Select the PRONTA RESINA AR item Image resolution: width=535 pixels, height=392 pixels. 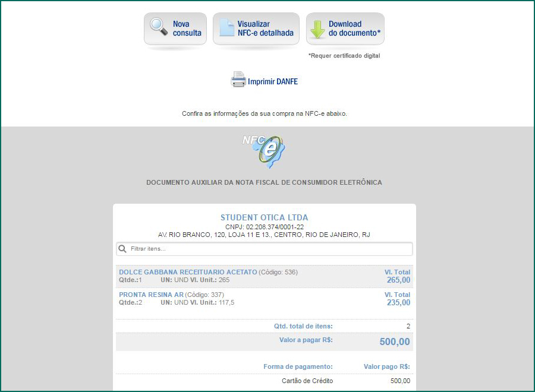(x=151, y=295)
